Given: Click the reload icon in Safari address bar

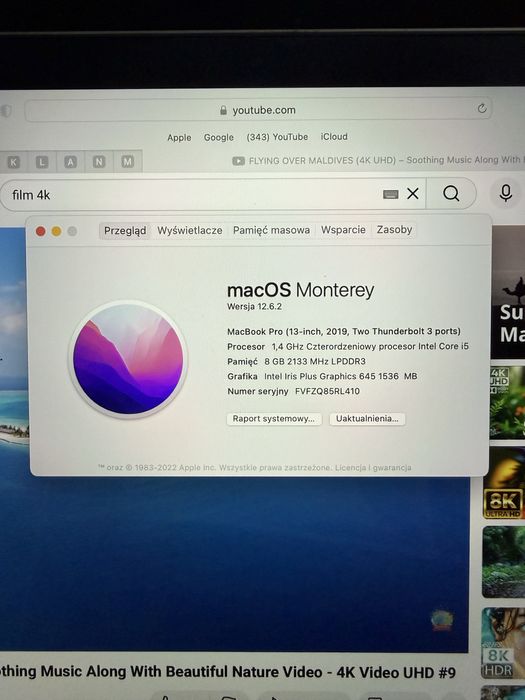Looking at the screenshot, I should point(482,108).
